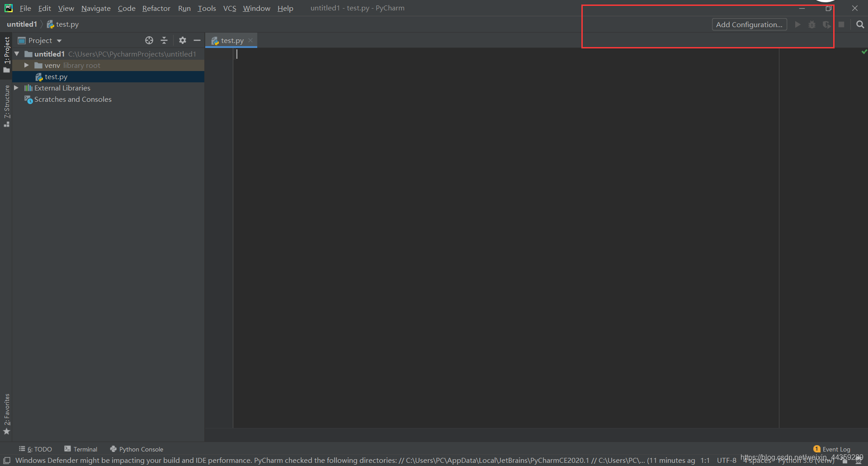Image resolution: width=868 pixels, height=466 pixels.
Task: Hide the Project tool window with minus icon
Action: pos(197,40)
